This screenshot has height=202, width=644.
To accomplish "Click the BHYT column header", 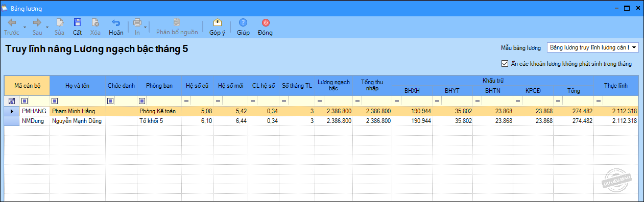I will [x=452, y=91].
